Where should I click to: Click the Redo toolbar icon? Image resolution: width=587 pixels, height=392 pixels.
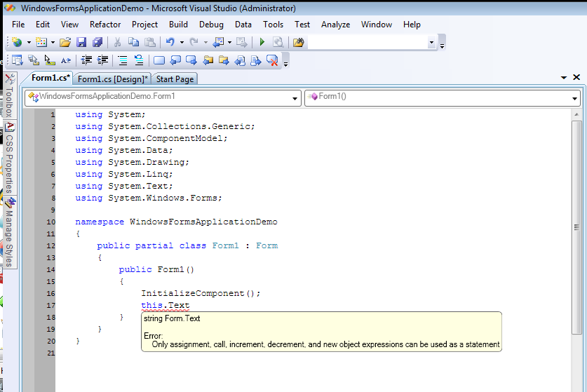point(194,42)
